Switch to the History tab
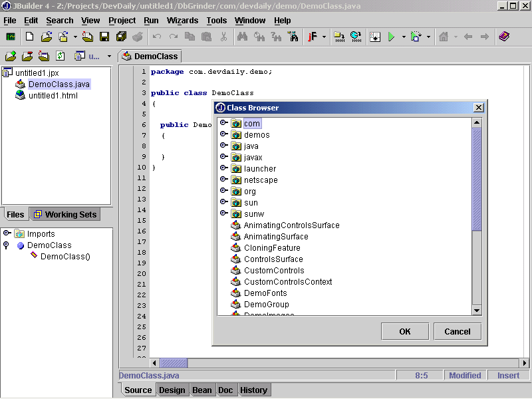Viewport: 532px width, 399px height. coord(254,390)
